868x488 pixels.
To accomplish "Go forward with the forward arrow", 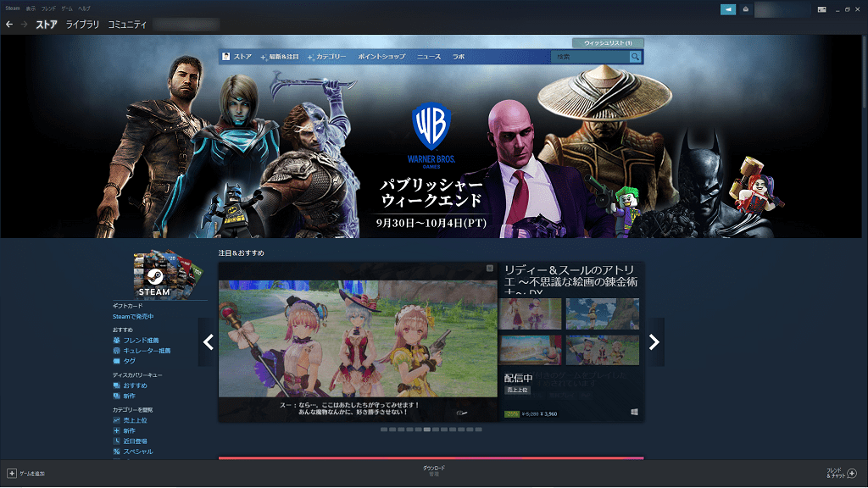I will tap(24, 25).
